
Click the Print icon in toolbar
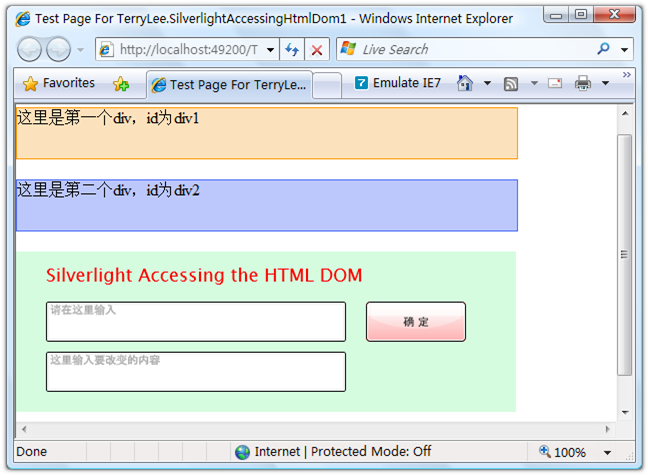(x=583, y=84)
